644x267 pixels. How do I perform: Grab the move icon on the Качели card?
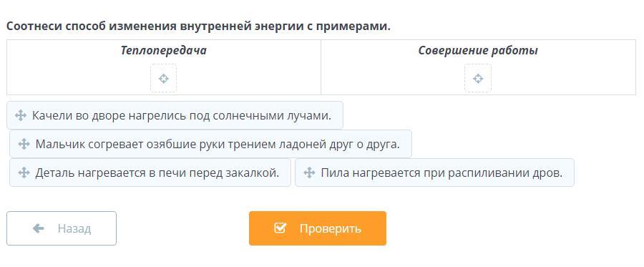(21, 115)
